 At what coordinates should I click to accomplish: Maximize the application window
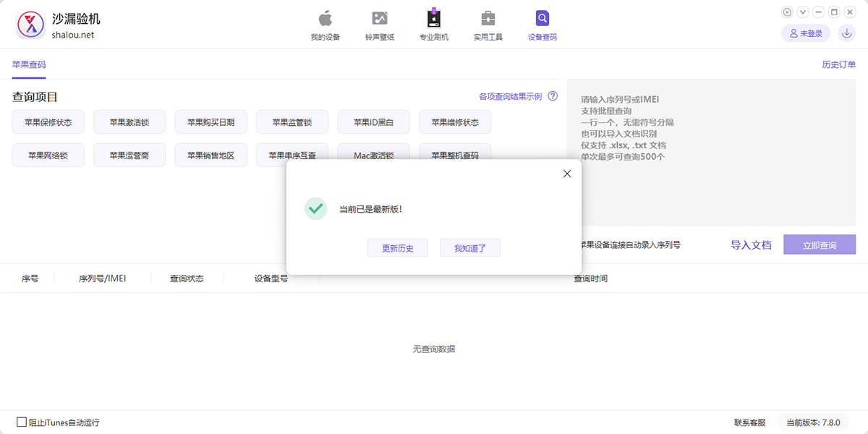[834, 12]
